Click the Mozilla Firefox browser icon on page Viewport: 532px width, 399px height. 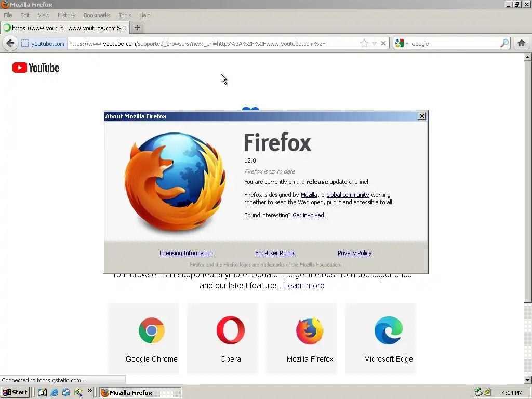(310, 330)
